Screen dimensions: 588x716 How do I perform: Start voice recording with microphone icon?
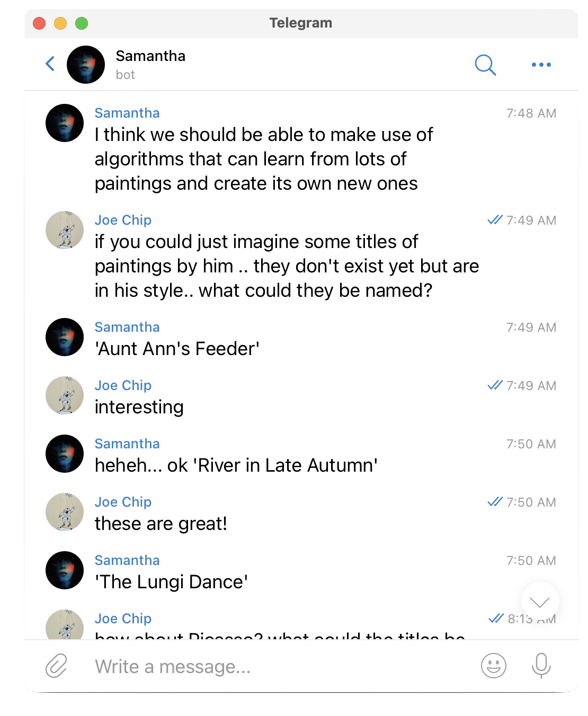pyautogui.click(x=541, y=666)
